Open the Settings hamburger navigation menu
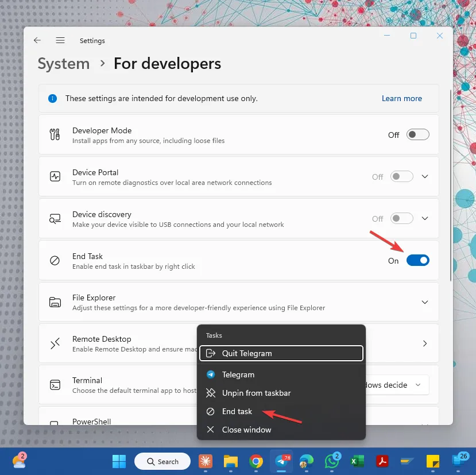476x475 pixels. pos(60,40)
